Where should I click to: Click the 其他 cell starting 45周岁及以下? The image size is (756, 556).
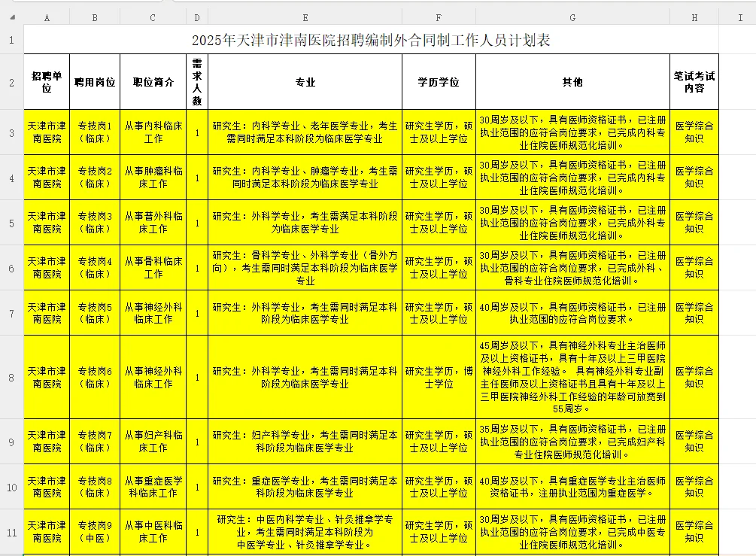pos(572,378)
